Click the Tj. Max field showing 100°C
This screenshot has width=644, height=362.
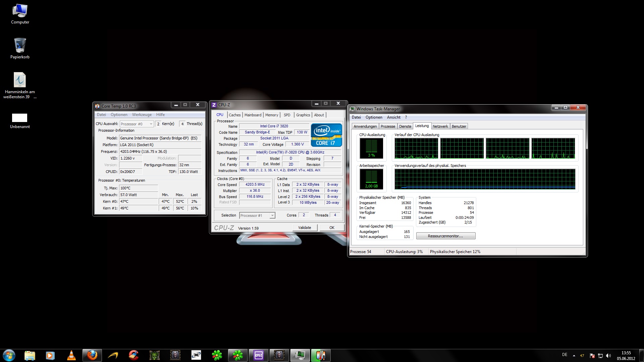pos(138,188)
